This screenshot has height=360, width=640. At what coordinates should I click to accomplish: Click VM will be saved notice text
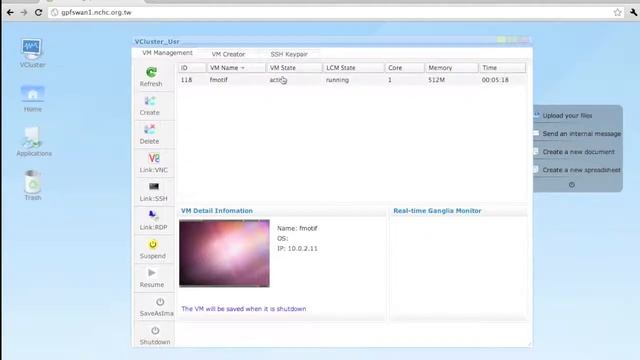coord(244,309)
